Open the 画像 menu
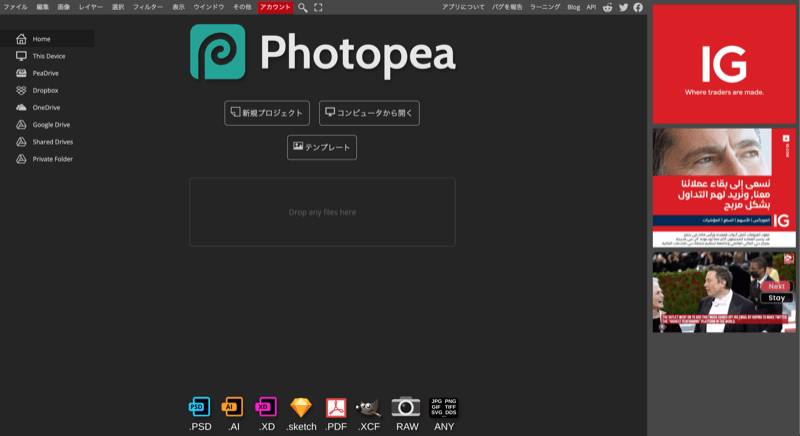Screen dimensions: 800x436 tap(64, 7)
